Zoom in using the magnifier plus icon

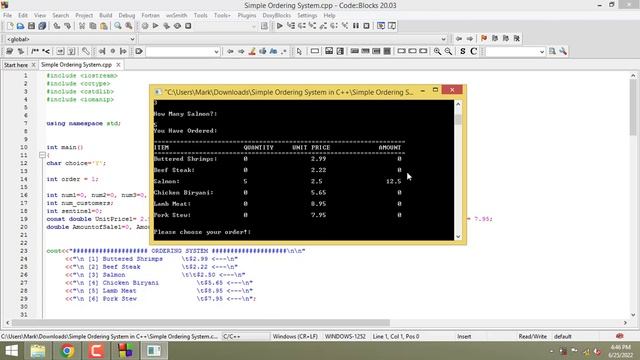tap(437, 51)
